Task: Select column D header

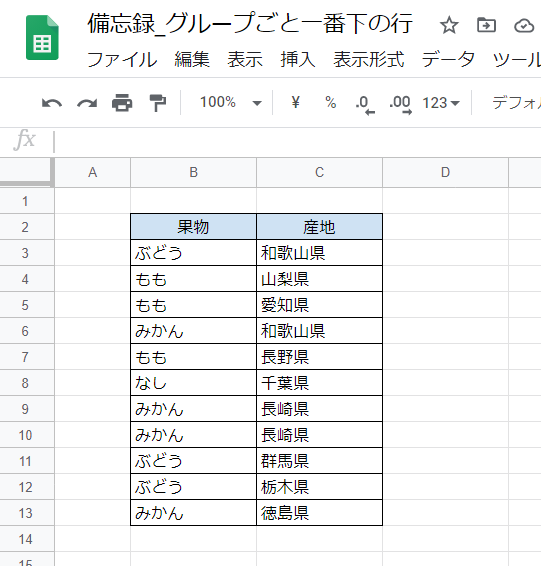Action: coord(445,173)
